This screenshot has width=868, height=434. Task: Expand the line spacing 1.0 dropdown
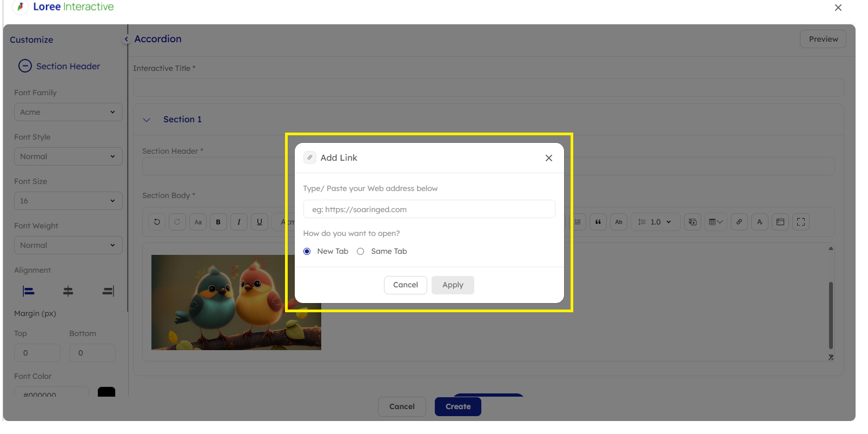pos(655,222)
